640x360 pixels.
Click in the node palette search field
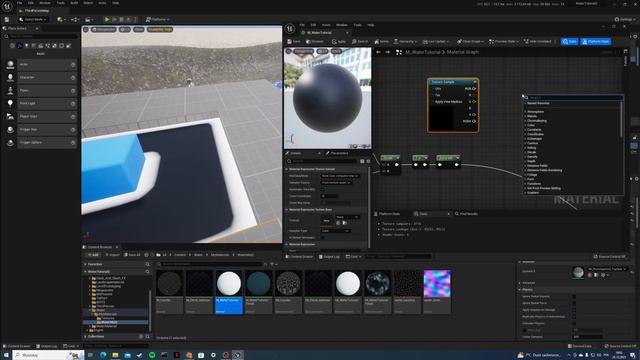point(573,98)
